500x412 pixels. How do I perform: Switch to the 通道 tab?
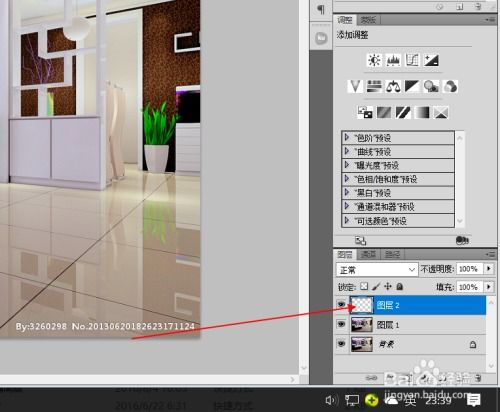click(x=368, y=254)
